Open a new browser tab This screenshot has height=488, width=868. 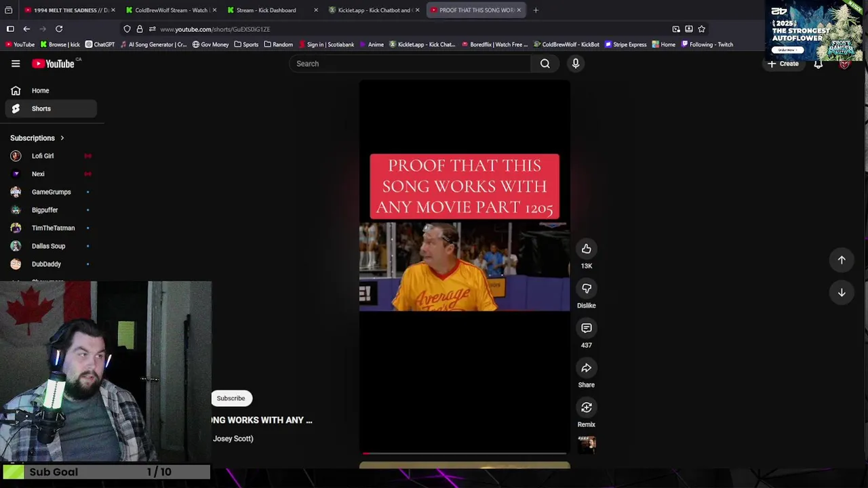pyautogui.click(x=536, y=10)
